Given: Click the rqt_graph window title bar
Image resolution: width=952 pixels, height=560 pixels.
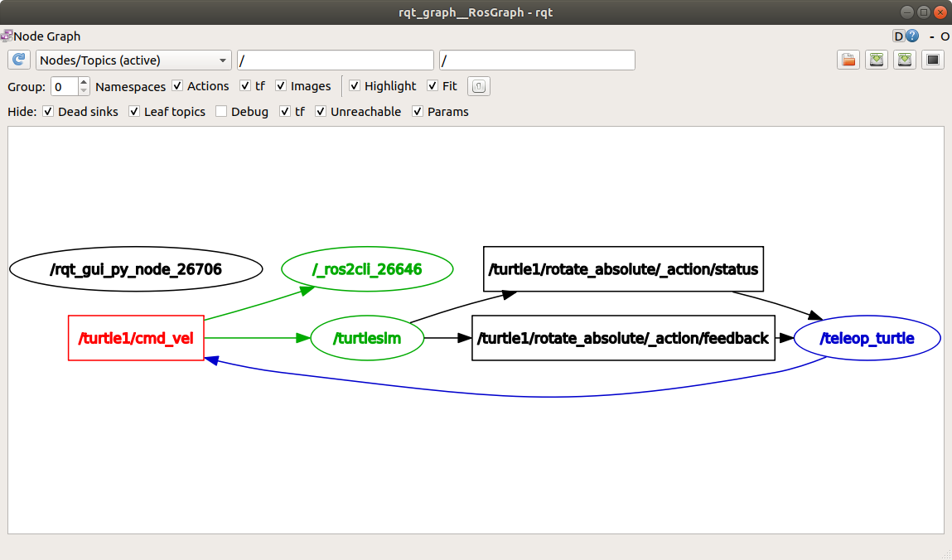Looking at the screenshot, I should click(476, 12).
